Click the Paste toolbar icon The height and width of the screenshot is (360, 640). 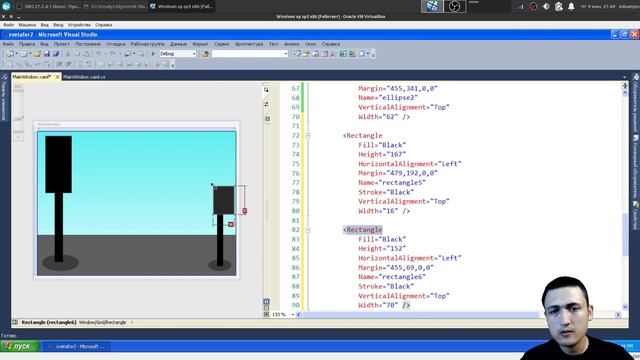(x=86, y=53)
